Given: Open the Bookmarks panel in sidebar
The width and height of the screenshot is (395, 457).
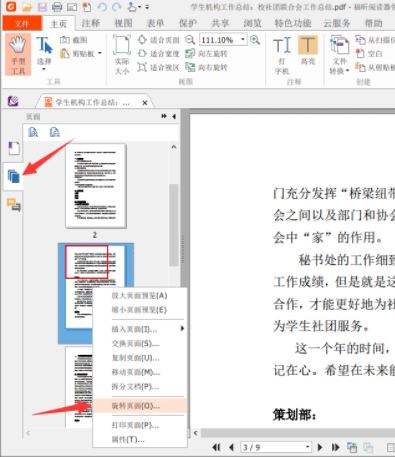Looking at the screenshot, I should (14, 148).
